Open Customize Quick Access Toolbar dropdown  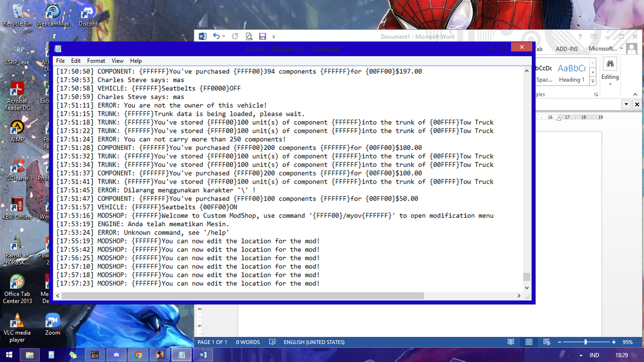(274, 36)
